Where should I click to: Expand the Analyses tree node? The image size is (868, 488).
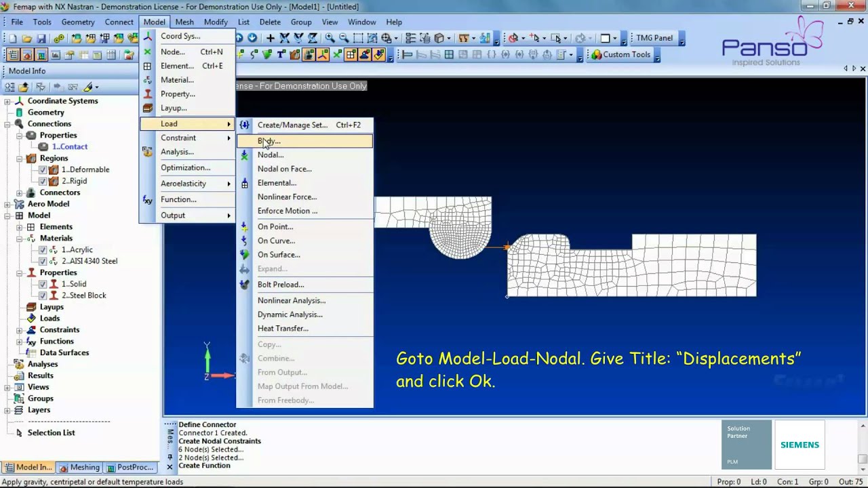[x=7, y=365]
